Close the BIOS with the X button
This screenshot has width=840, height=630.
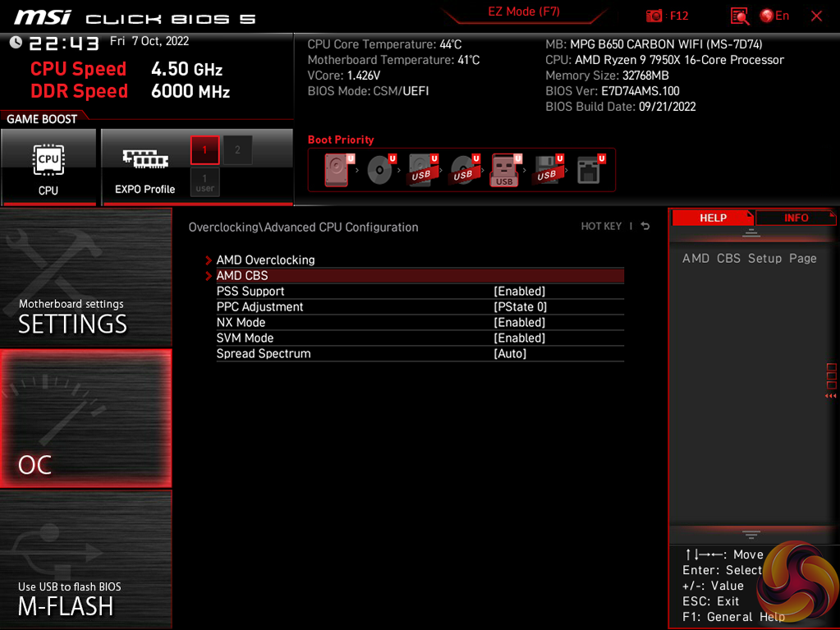(816, 16)
